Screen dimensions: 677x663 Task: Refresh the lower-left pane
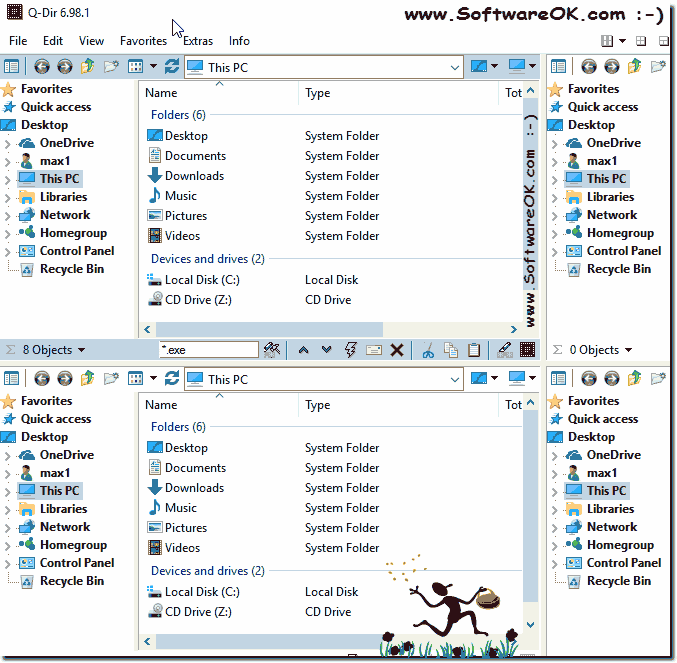[x=172, y=379]
